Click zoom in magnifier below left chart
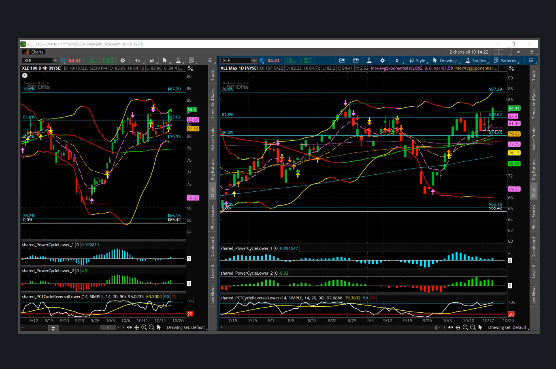 [144, 328]
